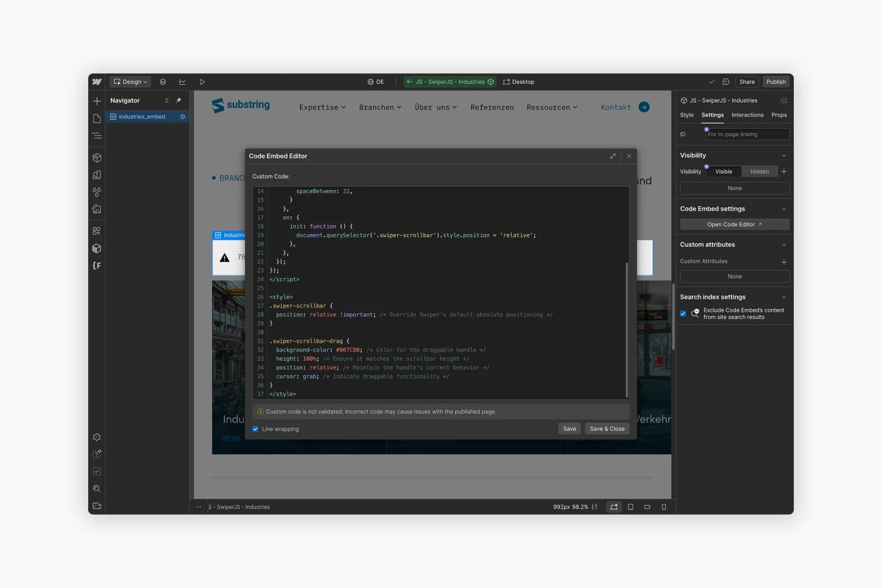Open the Variables curly-brace icon

(x=97, y=266)
